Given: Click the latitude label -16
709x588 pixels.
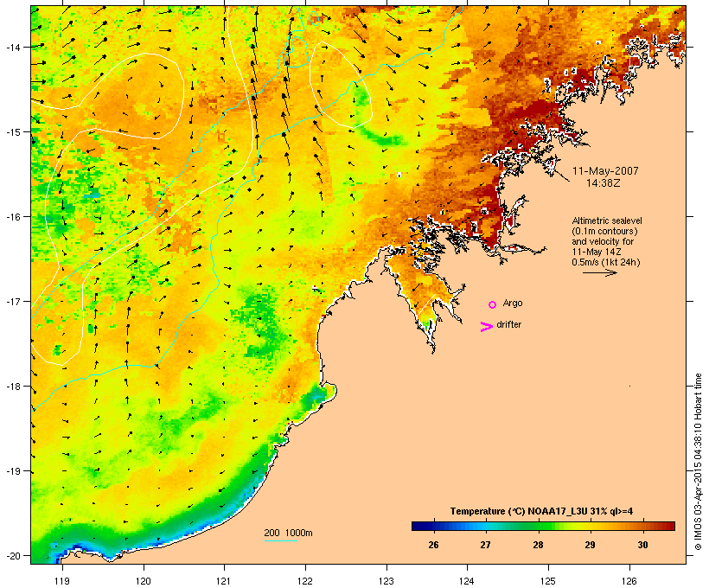Looking at the screenshot, I should [x=12, y=217].
